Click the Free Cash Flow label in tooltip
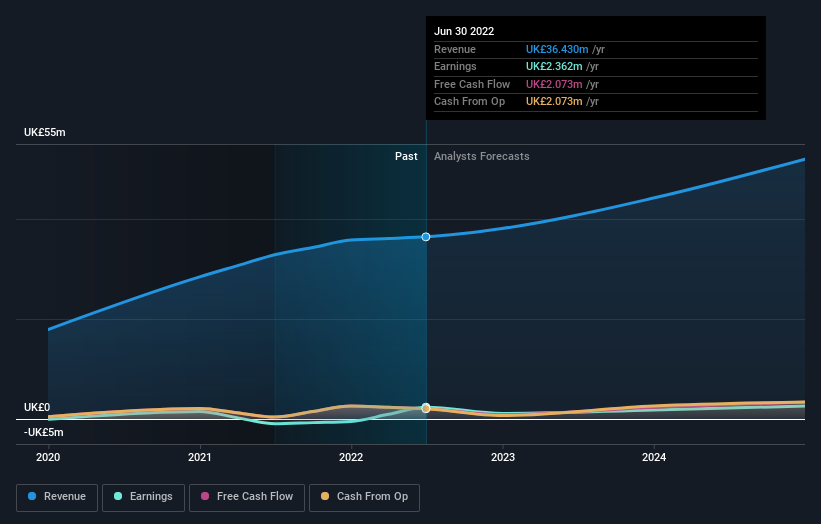 coord(472,84)
